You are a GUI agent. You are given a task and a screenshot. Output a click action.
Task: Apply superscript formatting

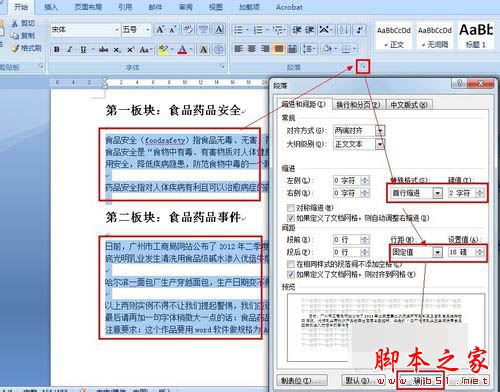pos(130,50)
